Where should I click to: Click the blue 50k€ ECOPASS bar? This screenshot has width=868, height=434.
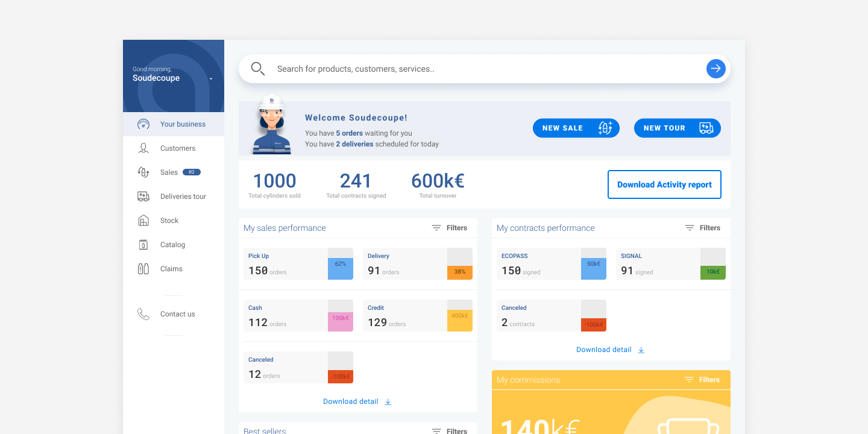tap(594, 269)
